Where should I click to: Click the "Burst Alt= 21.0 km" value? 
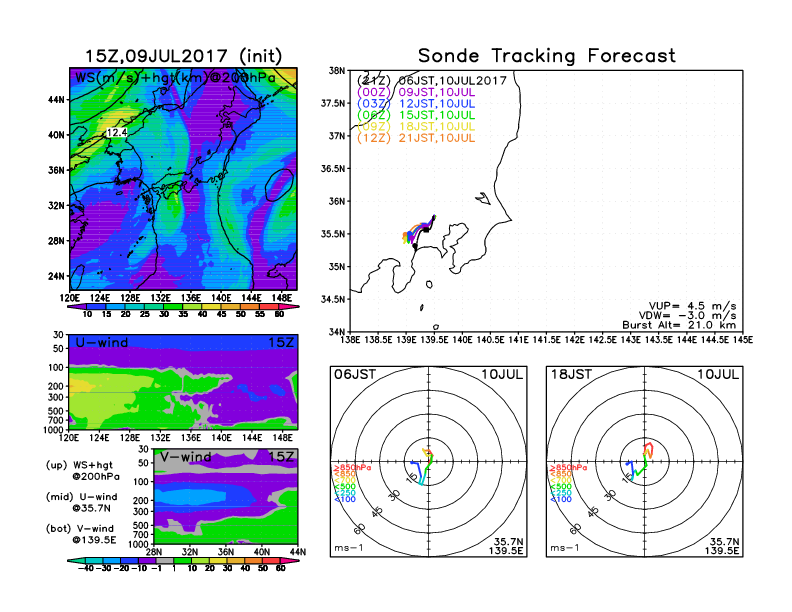tap(679, 325)
